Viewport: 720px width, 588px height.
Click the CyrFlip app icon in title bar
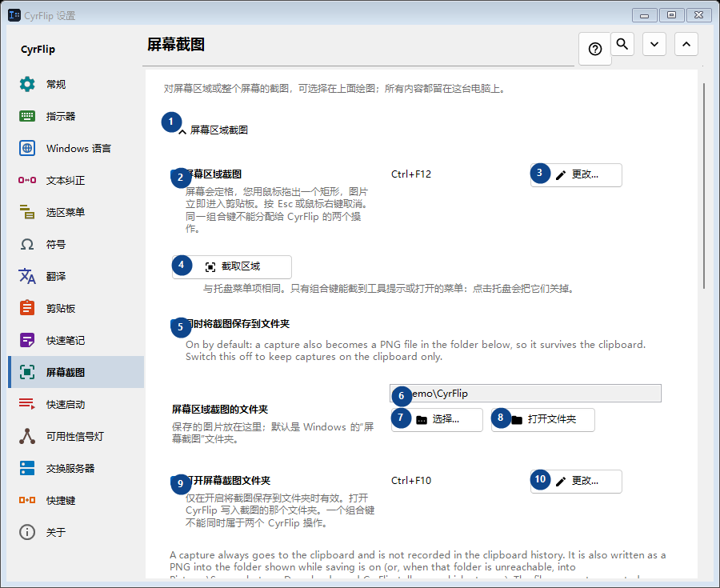click(14, 15)
